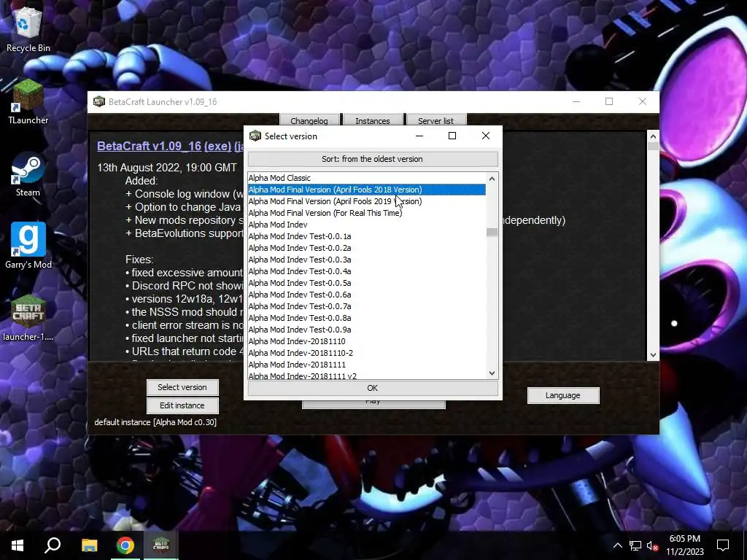Click version list scrollbar up arrow

(x=492, y=179)
